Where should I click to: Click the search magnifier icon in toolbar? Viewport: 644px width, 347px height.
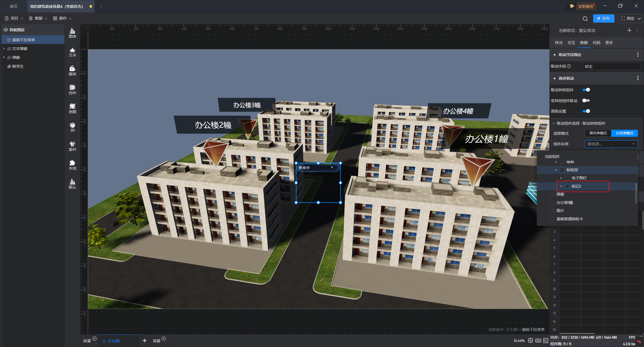(x=585, y=19)
